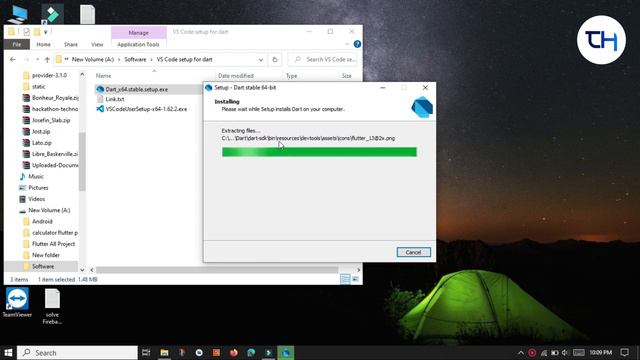Image resolution: width=640 pixels, height=360 pixels.
Task: Open Task View on taskbar
Action: point(146,353)
